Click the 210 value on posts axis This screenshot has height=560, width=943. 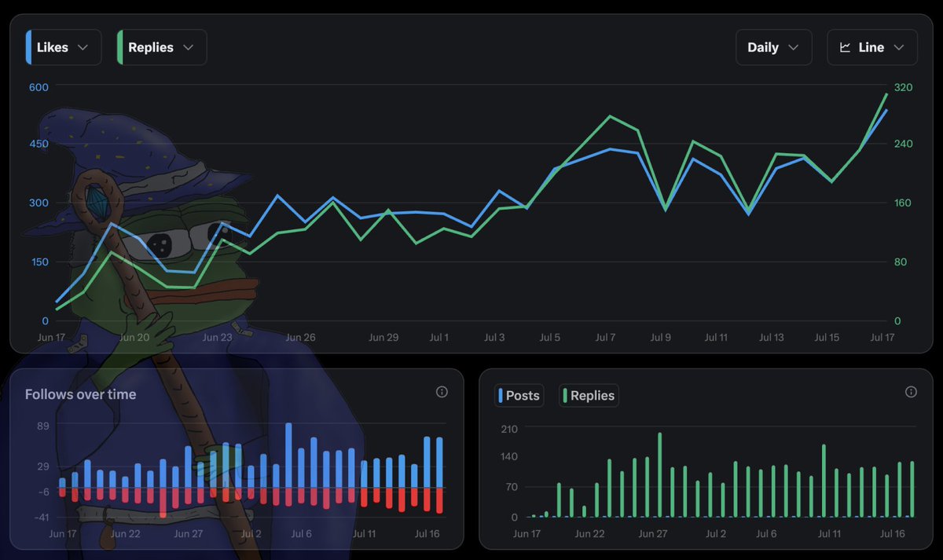pos(510,429)
